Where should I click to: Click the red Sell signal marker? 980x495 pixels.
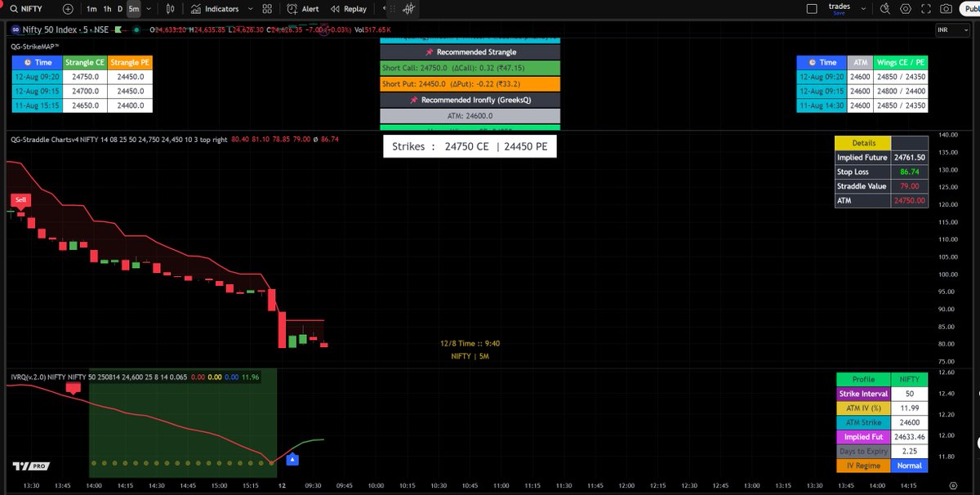[x=20, y=199]
